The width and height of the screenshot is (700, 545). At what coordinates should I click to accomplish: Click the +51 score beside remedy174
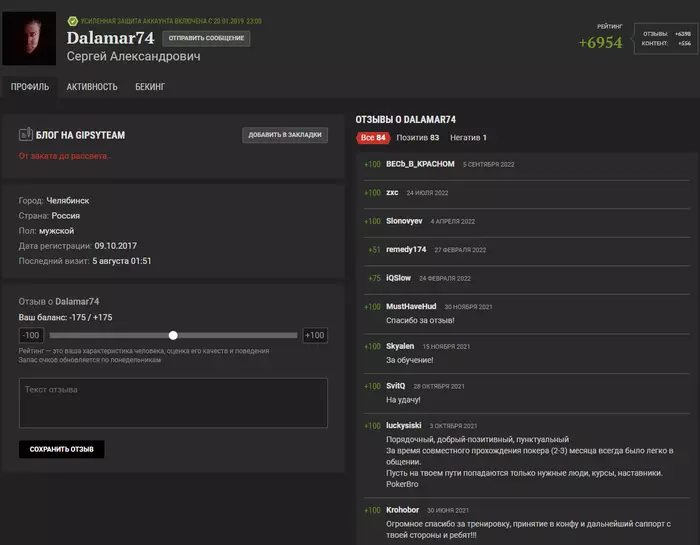(374, 250)
